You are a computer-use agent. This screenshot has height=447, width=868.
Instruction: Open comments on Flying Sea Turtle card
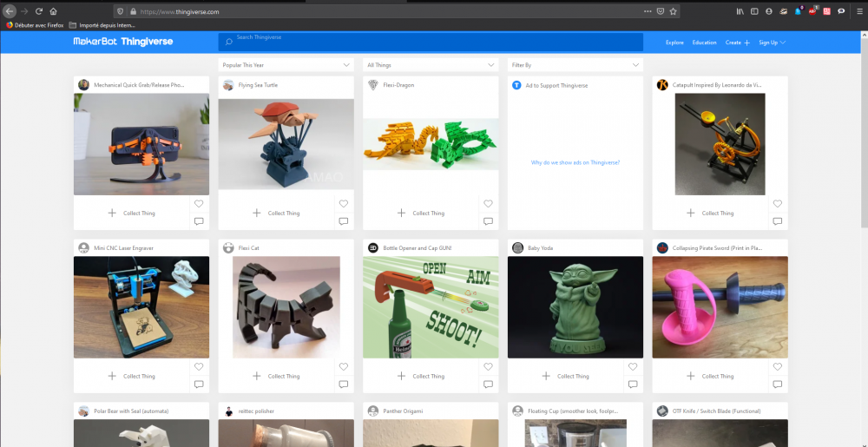click(343, 221)
